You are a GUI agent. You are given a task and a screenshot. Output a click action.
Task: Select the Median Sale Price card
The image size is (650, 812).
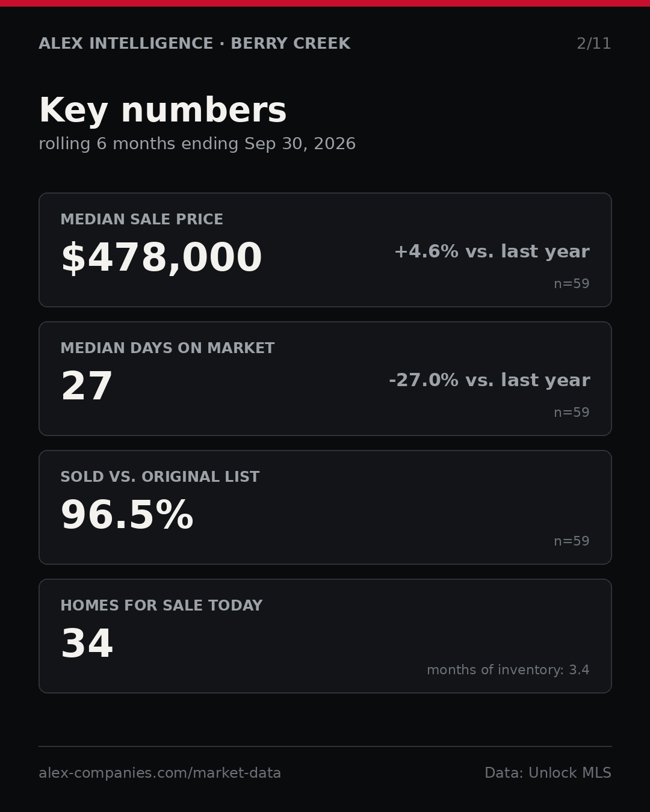(325, 250)
